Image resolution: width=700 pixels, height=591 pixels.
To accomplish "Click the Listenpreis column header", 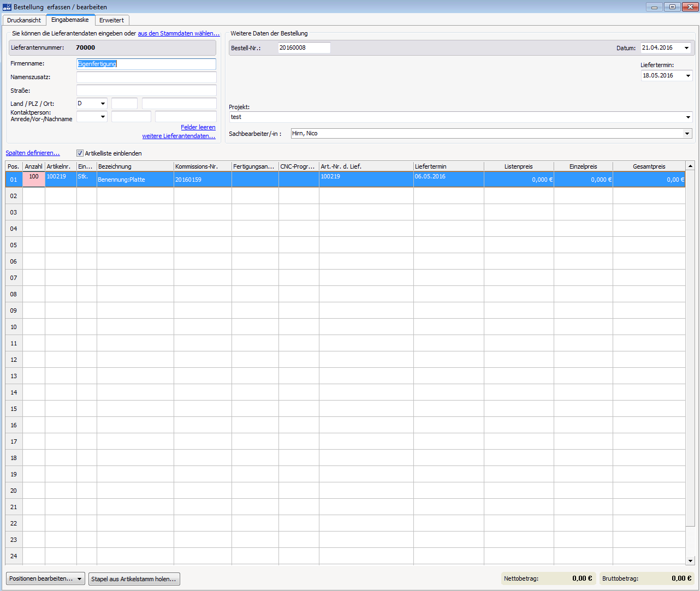I will tap(519, 166).
